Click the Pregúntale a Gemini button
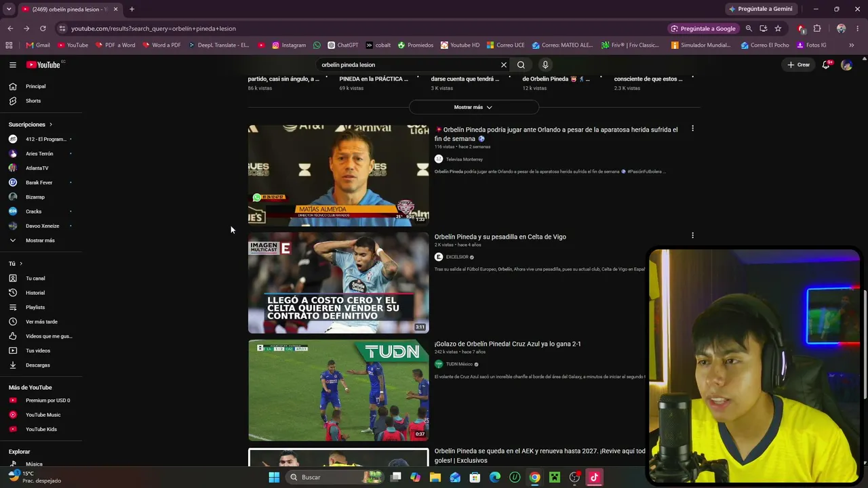Image resolution: width=868 pixels, height=488 pixels. (x=761, y=9)
